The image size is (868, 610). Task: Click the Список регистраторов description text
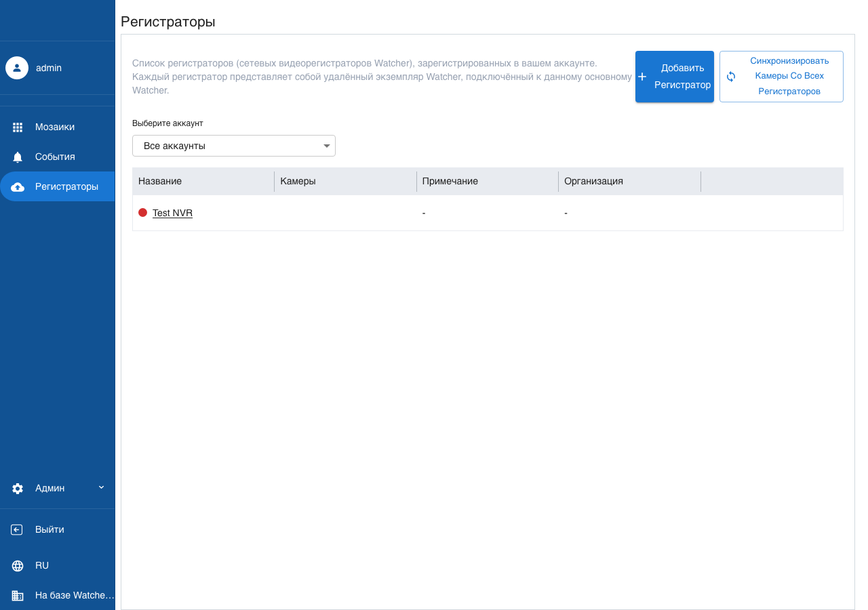click(382, 77)
